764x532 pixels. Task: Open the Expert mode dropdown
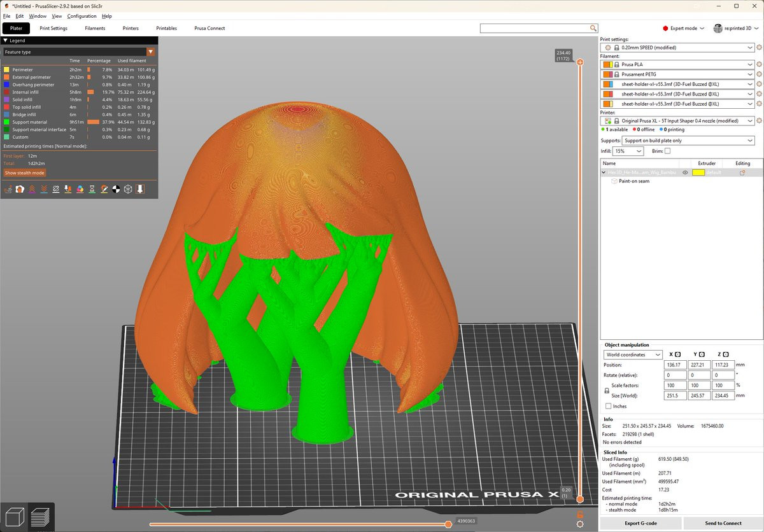(x=683, y=28)
